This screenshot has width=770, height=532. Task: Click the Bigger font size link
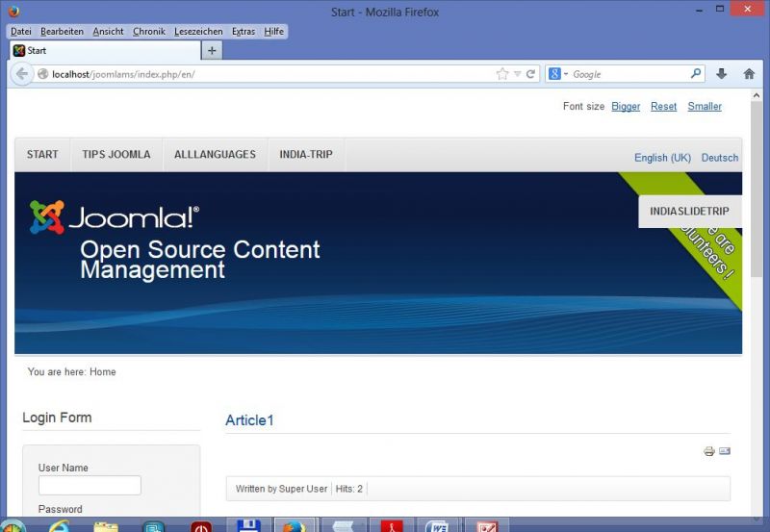[x=626, y=106]
